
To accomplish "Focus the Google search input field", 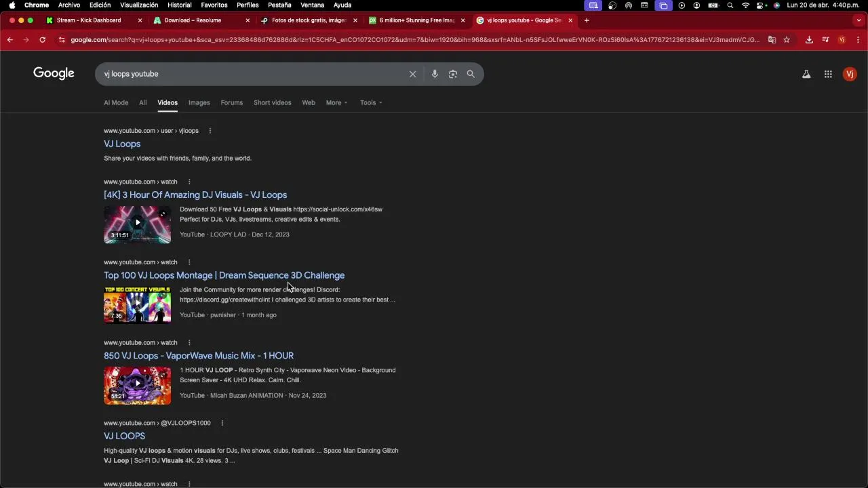I will coord(251,74).
